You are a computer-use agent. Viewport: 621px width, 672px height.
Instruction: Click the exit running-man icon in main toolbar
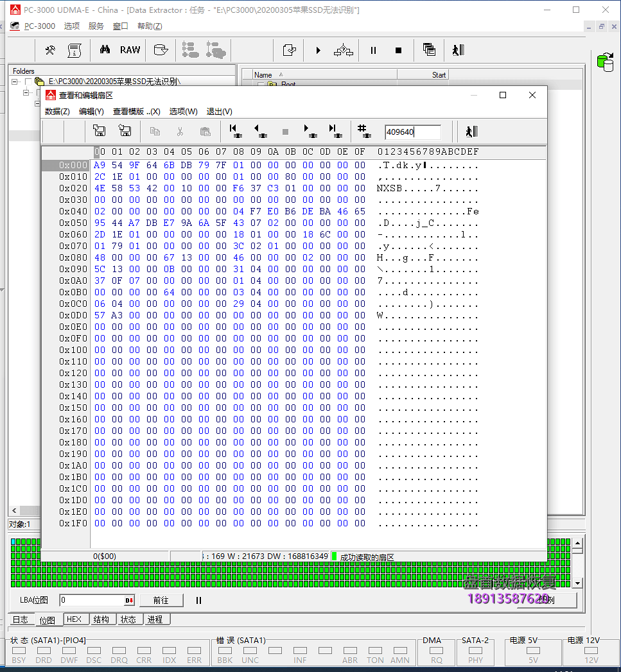[458, 50]
